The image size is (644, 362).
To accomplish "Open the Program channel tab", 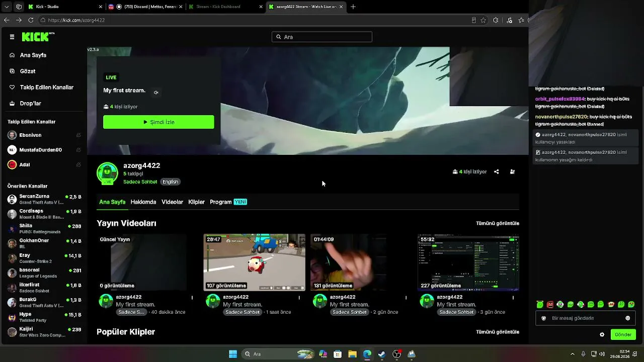I will tap(228, 202).
